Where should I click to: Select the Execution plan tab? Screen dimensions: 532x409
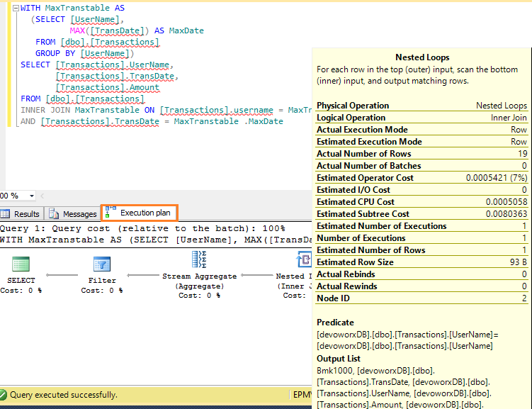[x=145, y=212]
